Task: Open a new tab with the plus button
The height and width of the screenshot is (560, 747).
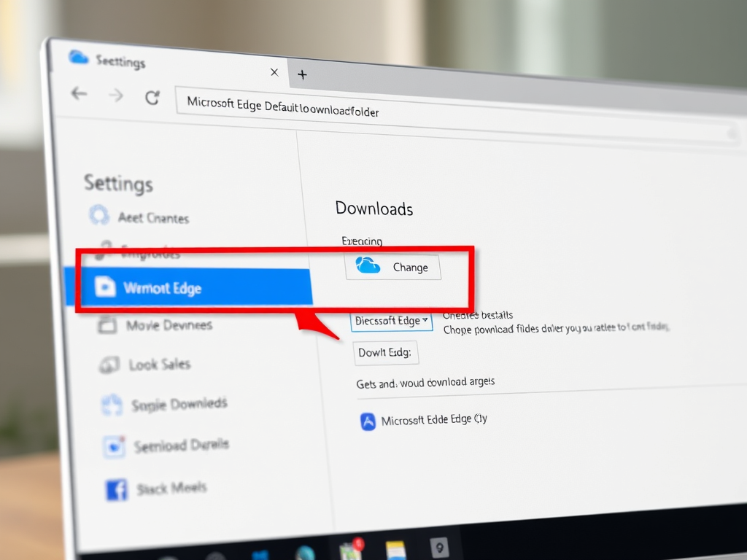Action: tap(302, 75)
